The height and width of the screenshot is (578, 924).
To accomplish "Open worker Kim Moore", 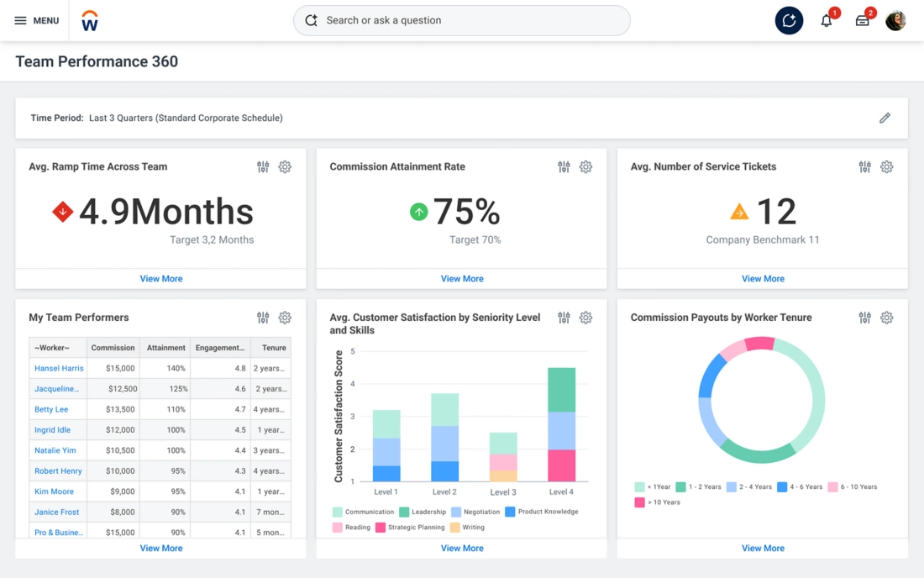I will pyautogui.click(x=55, y=491).
